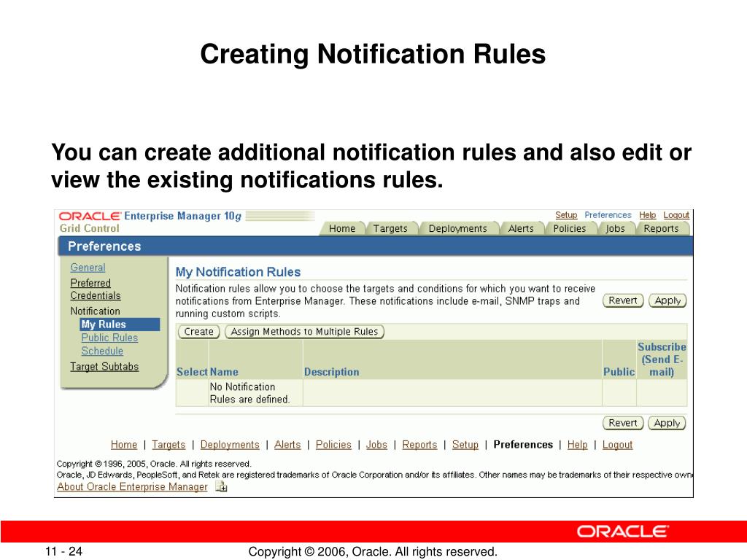
Task: Click the top Logout link
Action: [x=676, y=215]
